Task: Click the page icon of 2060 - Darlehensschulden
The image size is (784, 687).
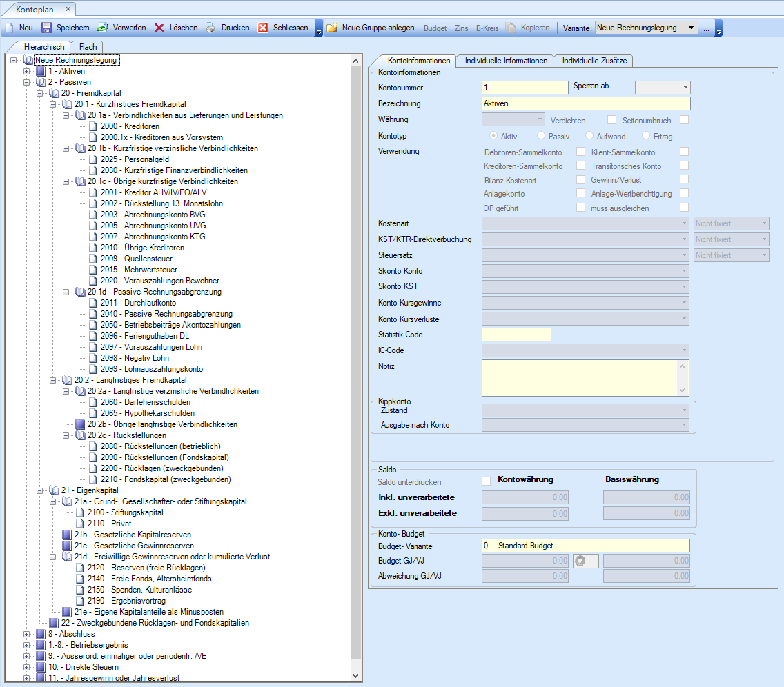Action: click(93, 402)
